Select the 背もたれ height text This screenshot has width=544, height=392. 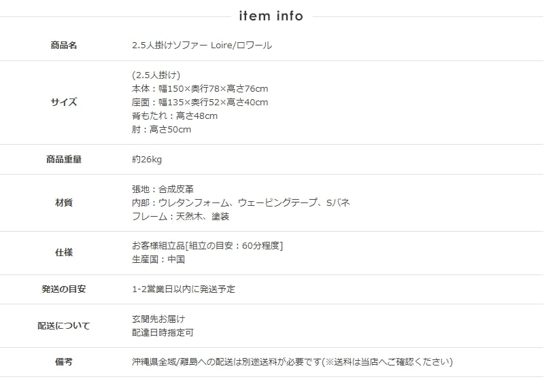(x=175, y=116)
